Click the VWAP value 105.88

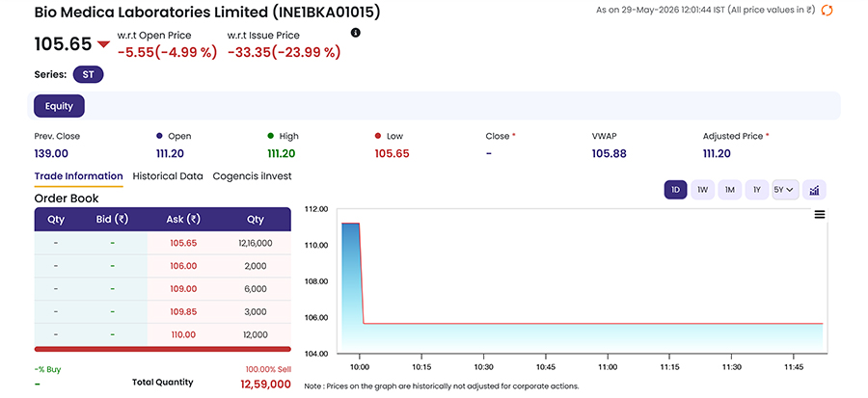(x=610, y=153)
